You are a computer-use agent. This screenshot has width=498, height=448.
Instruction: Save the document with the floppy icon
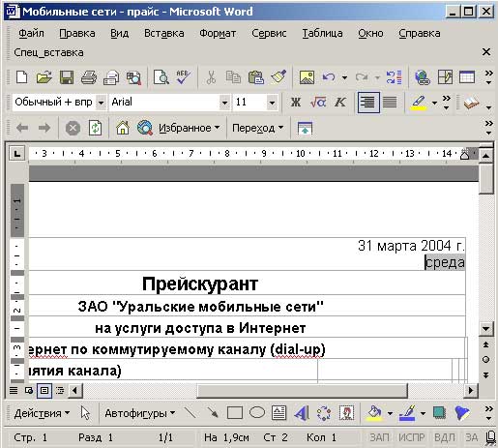67,77
